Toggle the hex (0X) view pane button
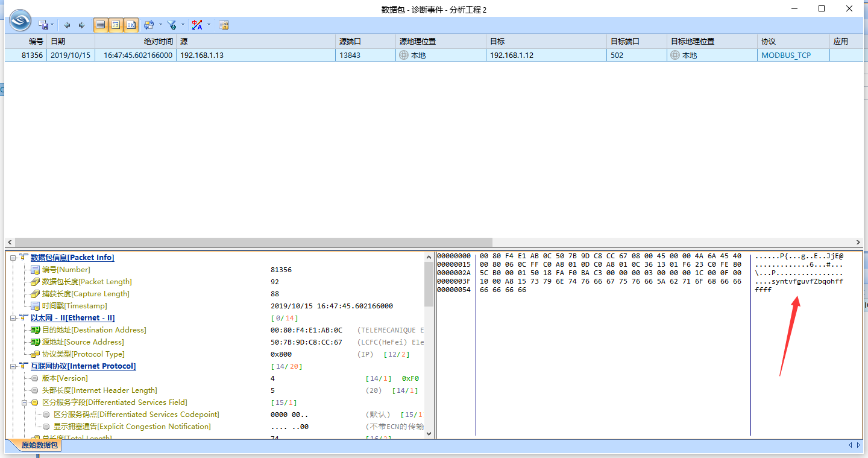The width and height of the screenshot is (868, 458). [131, 25]
